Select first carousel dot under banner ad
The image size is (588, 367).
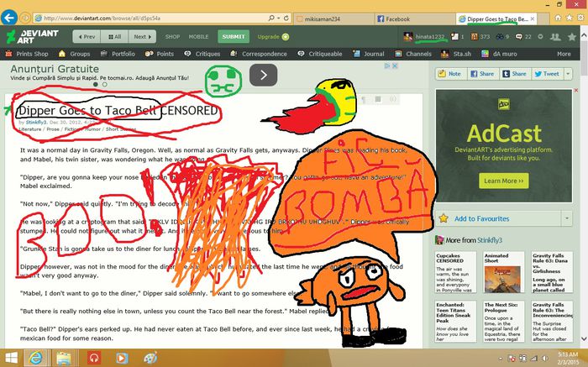click(x=96, y=84)
